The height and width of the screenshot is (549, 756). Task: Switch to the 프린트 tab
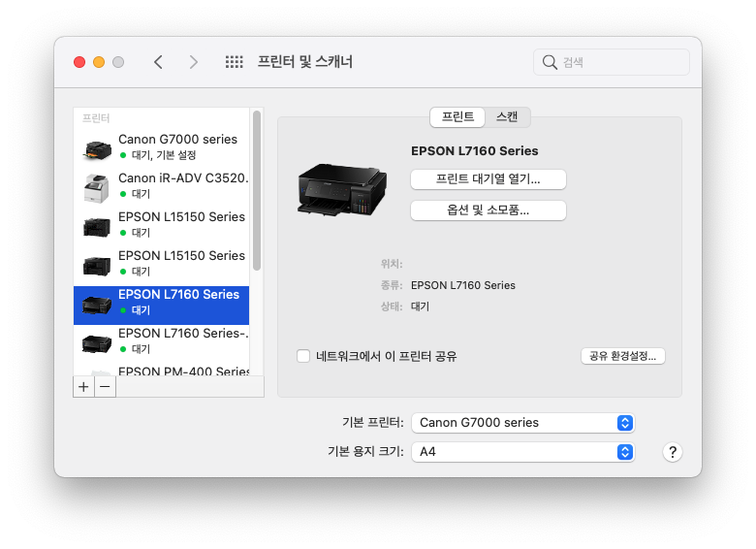(457, 117)
